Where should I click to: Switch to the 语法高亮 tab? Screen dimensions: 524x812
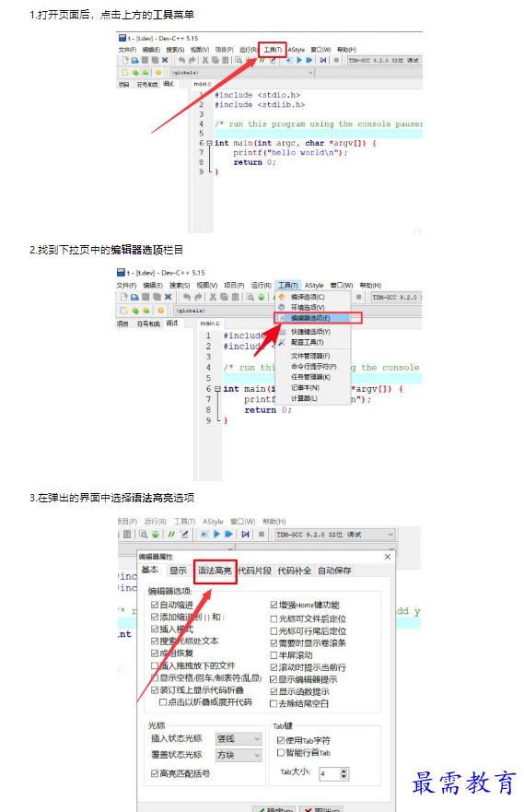(x=215, y=571)
